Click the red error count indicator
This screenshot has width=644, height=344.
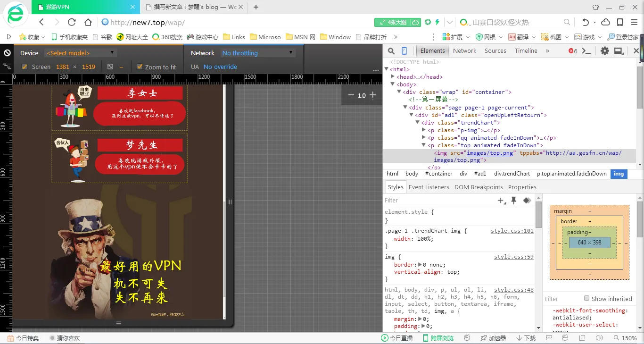coord(573,51)
